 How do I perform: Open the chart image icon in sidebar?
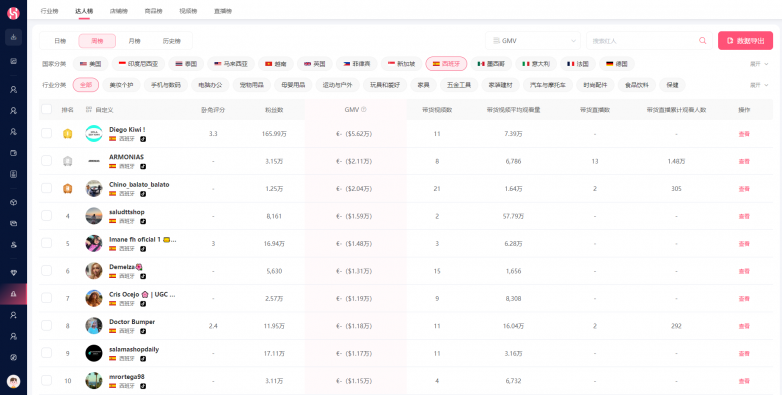point(13,61)
